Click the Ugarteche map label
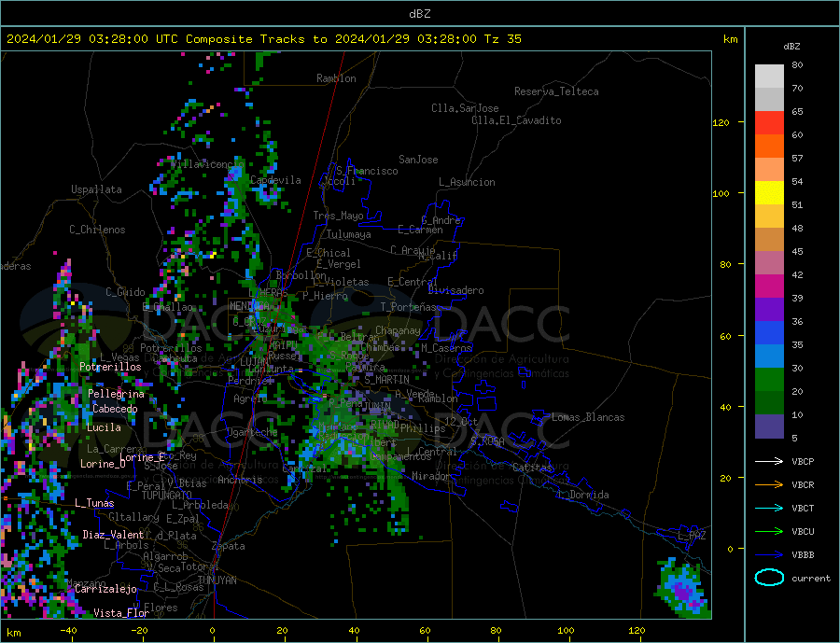Viewport: 840px width, 643px height. [x=252, y=432]
